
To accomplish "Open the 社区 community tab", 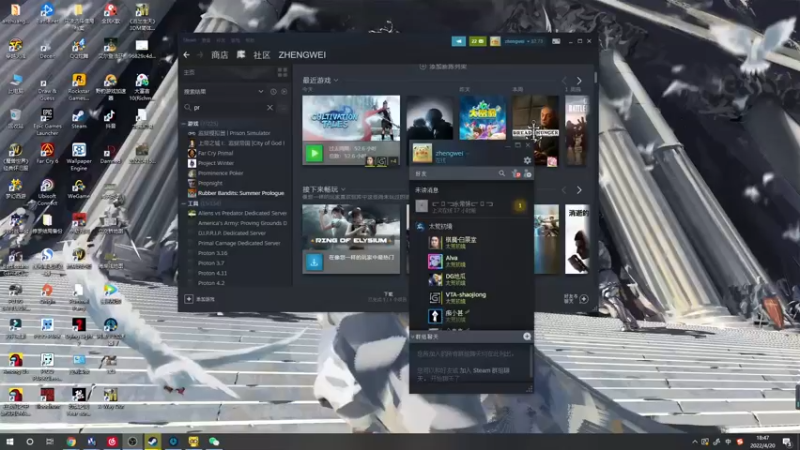I will pos(262,55).
